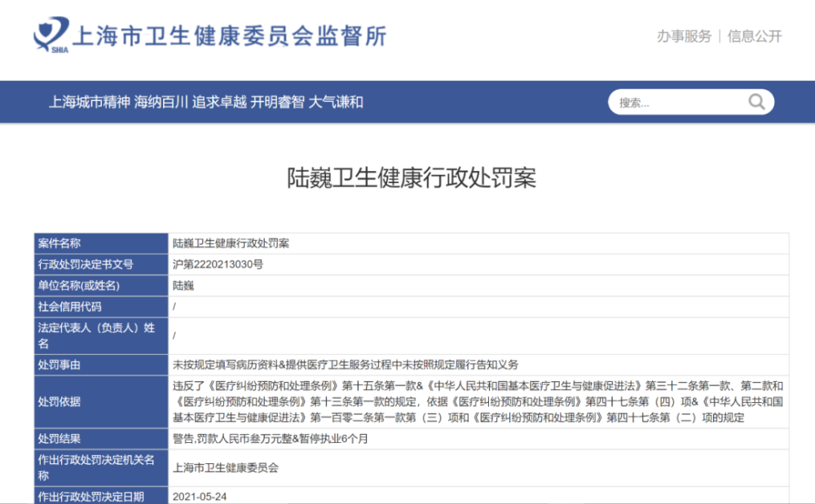Click the slogan 上海城市精神 海纳百川 追求卓越
Viewport: 815px width, 504px height.
(x=148, y=102)
